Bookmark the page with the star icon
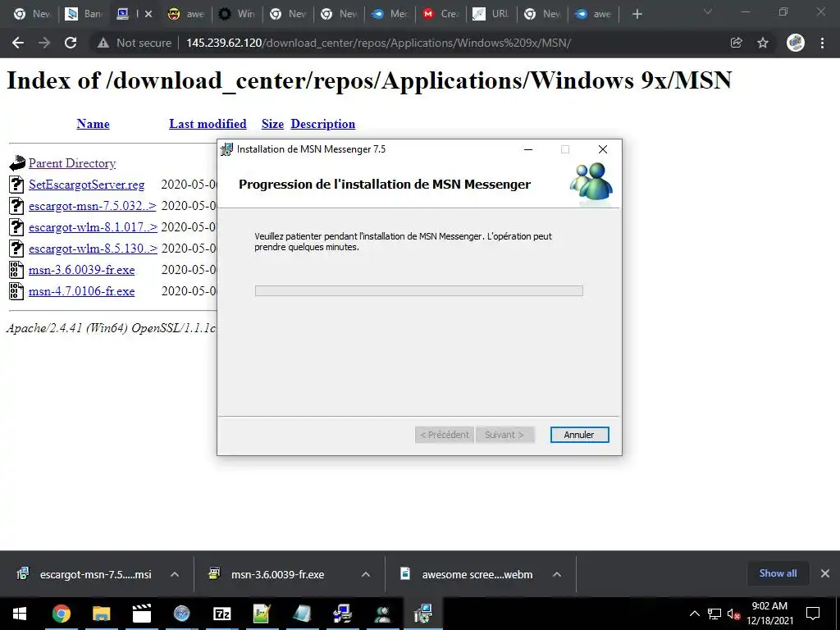The width and height of the screenshot is (840, 630). [x=763, y=43]
